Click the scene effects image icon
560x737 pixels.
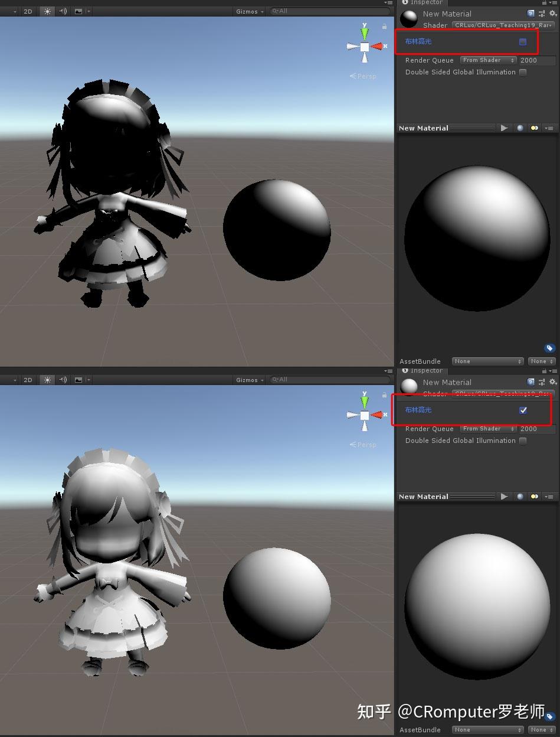[x=78, y=11]
